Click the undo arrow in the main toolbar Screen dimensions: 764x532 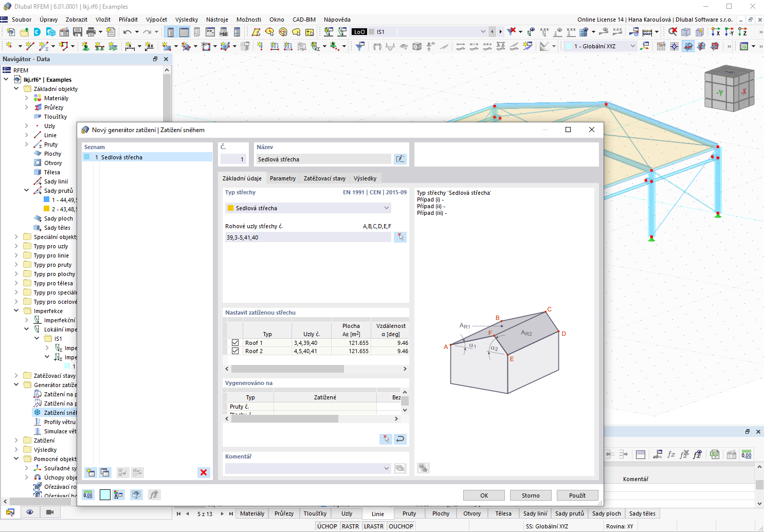(127, 32)
